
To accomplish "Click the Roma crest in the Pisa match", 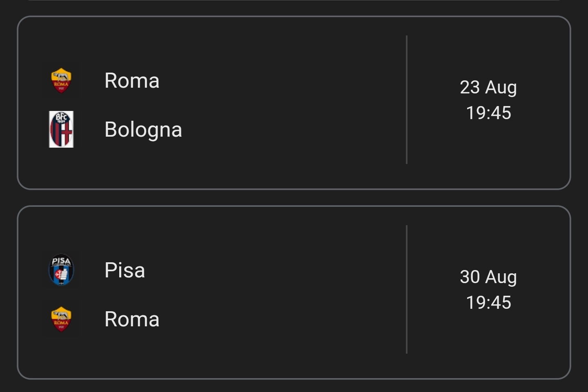I will tap(61, 319).
